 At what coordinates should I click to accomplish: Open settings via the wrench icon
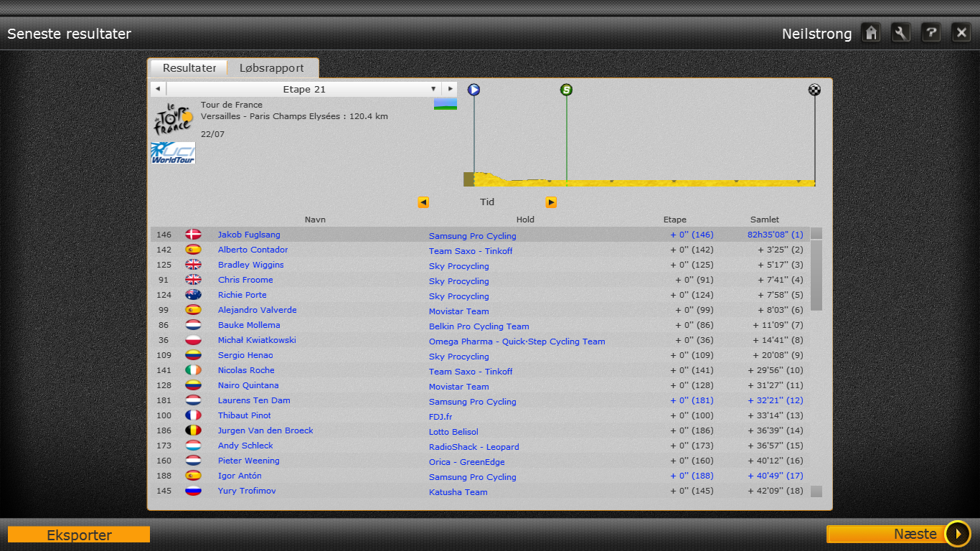901,33
